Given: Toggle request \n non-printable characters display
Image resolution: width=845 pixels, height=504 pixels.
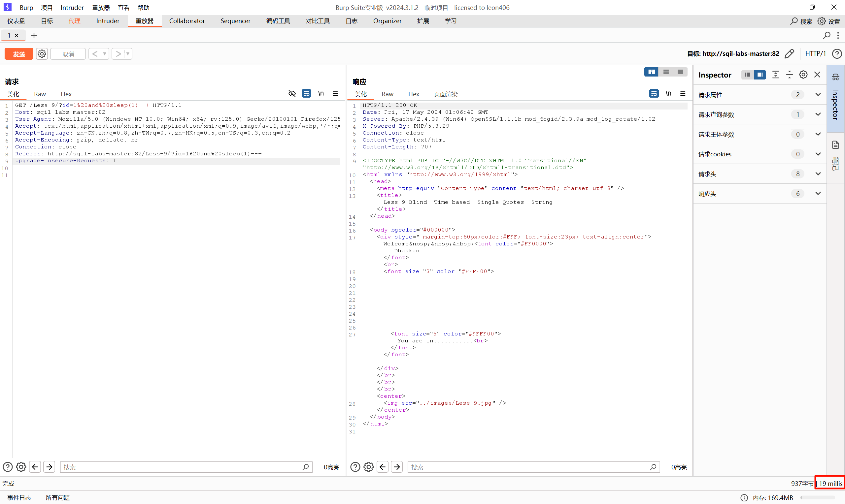Looking at the screenshot, I should point(321,93).
